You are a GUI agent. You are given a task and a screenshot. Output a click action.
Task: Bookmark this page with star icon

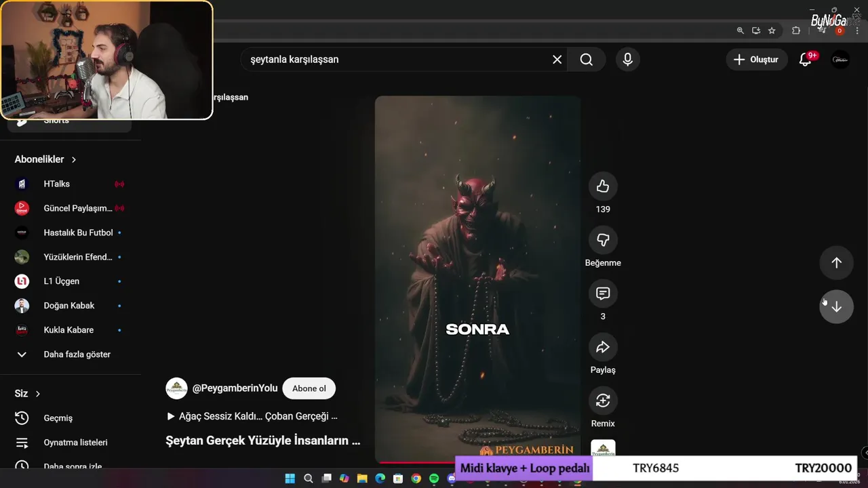[x=772, y=30]
